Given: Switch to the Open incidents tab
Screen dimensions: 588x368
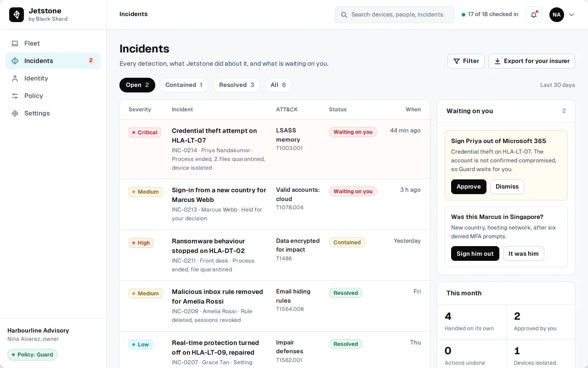Looking at the screenshot, I should tap(137, 85).
